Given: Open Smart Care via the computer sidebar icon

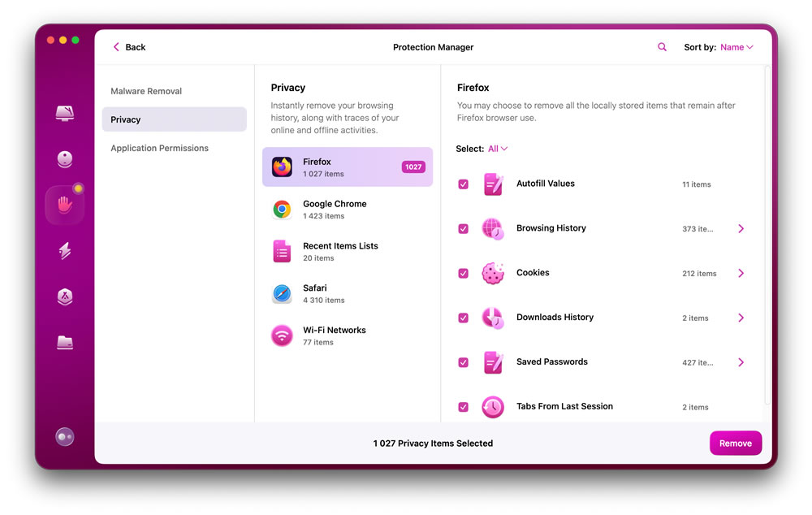Looking at the screenshot, I should tap(65, 113).
